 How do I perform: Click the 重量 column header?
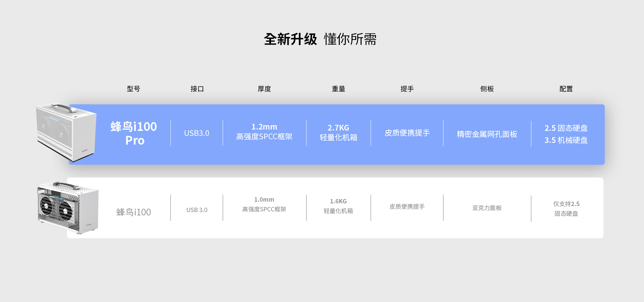pos(338,89)
